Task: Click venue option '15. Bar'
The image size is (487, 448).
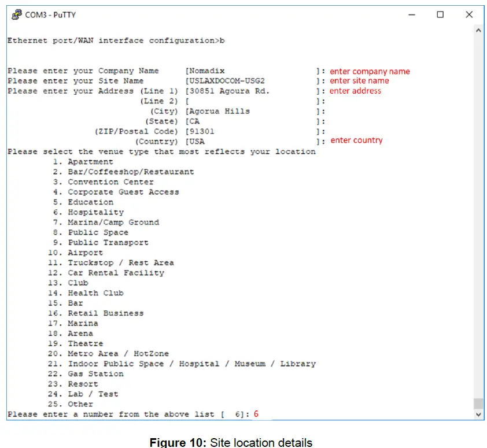Action: pos(65,303)
